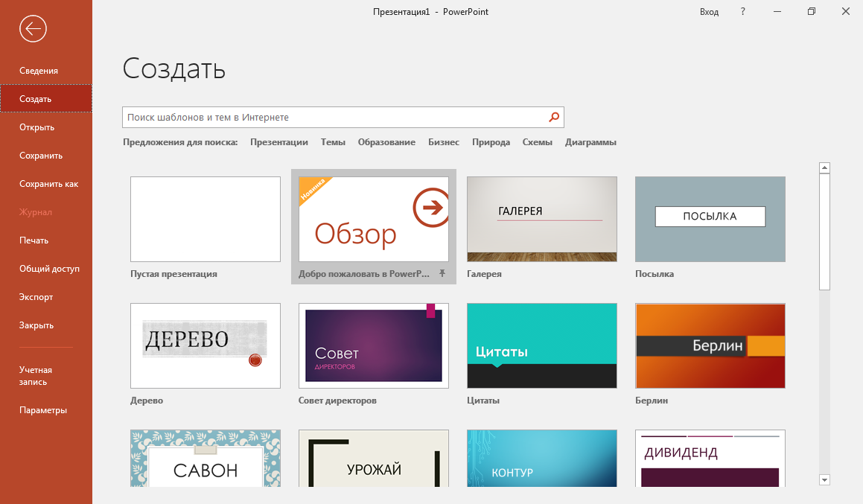Open the Печать page
The image size is (863, 504).
pos(46,240)
